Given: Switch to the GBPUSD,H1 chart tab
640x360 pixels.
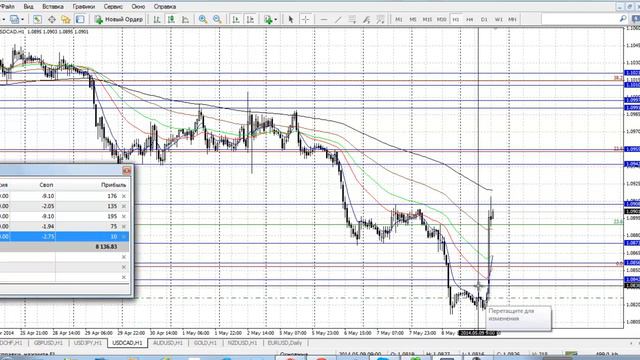Looking at the screenshot, I should point(48,343).
